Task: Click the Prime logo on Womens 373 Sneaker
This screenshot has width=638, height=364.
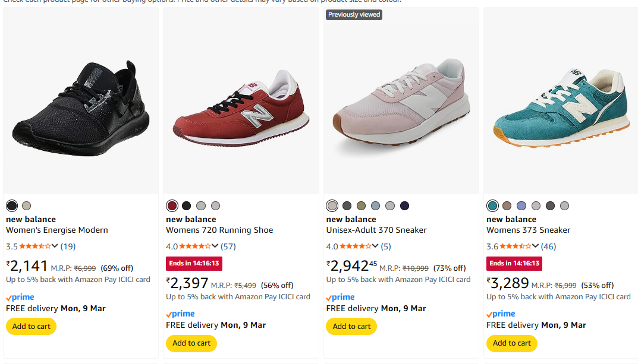Action: (501, 314)
